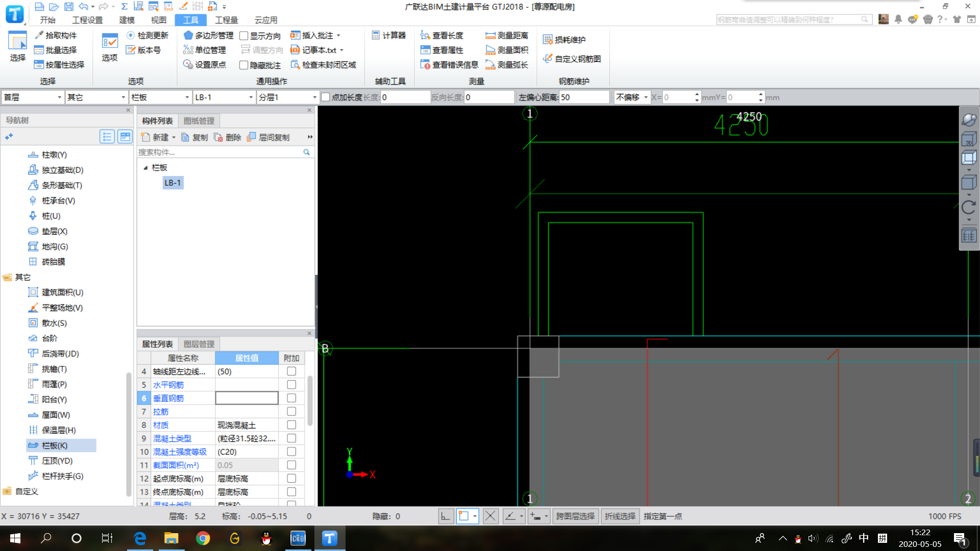Open the 建模 ribbon tab
This screenshot has height=551, width=980.
pyautogui.click(x=127, y=20)
